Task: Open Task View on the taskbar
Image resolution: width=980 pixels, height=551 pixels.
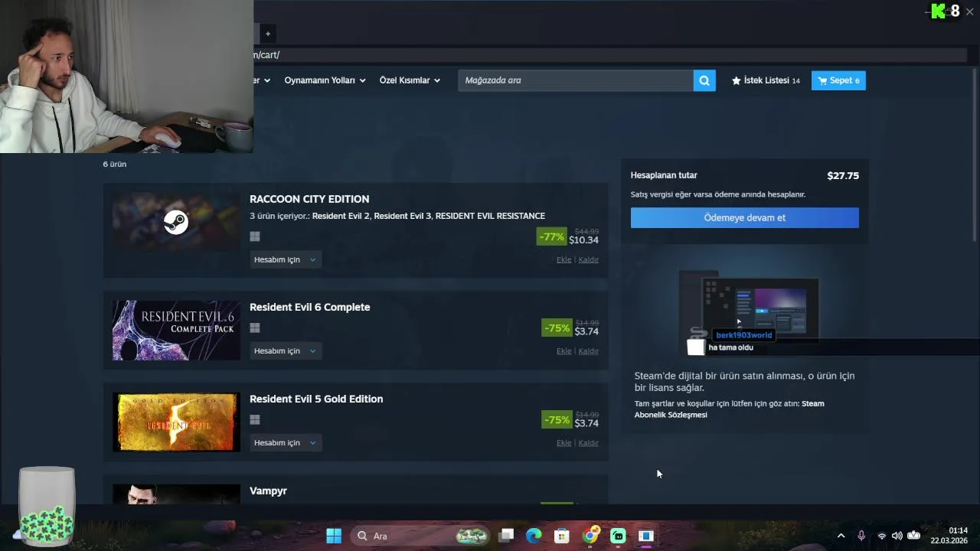Action: (x=506, y=536)
